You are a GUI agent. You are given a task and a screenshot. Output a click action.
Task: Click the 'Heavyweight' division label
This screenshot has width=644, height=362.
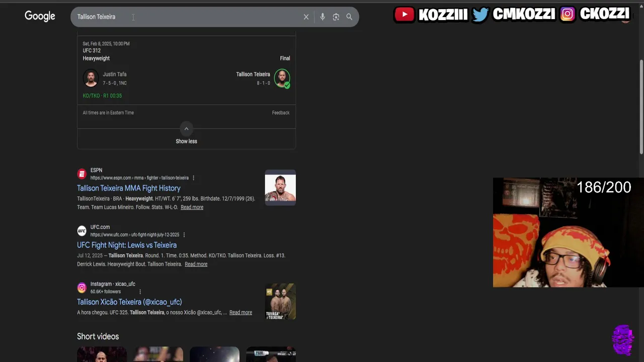pos(96,58)
